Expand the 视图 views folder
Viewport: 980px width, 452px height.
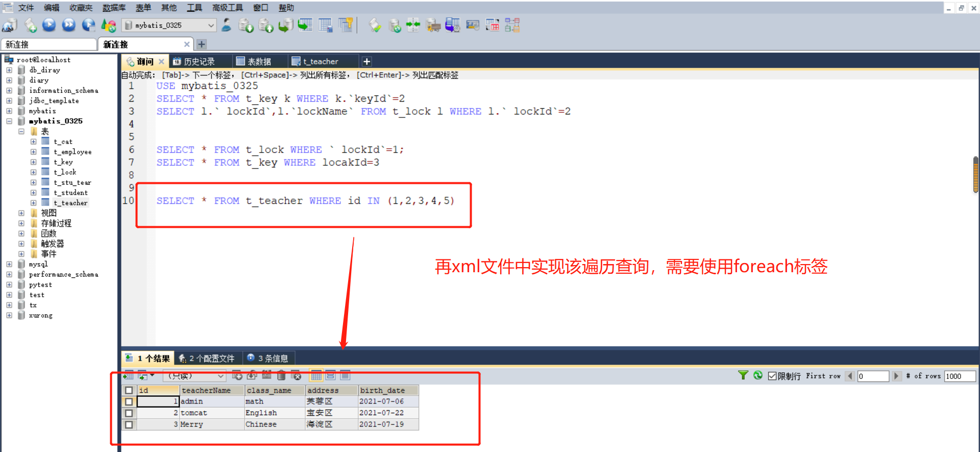click(21, 213)
